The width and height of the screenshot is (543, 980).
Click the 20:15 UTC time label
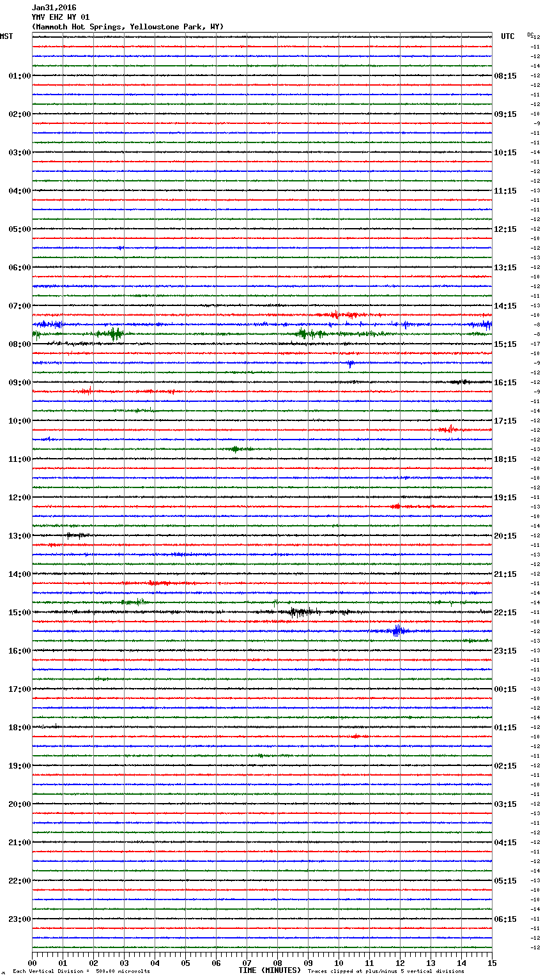505,536
